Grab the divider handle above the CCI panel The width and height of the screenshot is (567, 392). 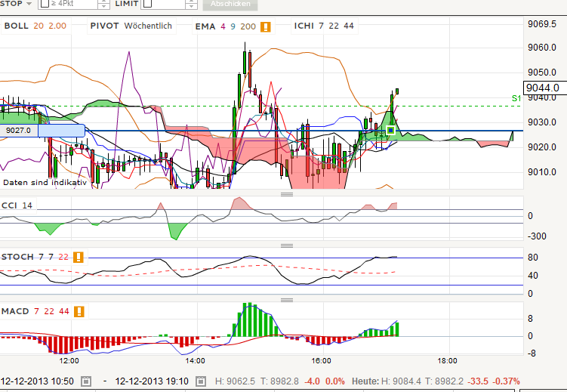[x=287, y=194]
